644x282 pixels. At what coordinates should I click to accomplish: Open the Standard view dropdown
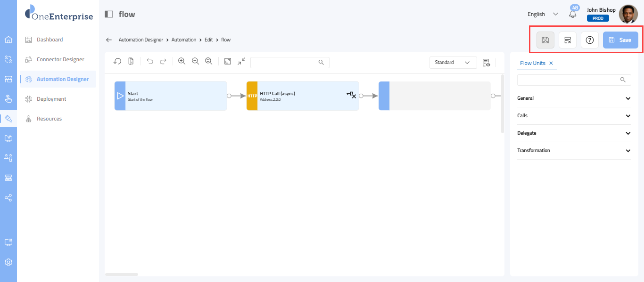tap(453, 62)
